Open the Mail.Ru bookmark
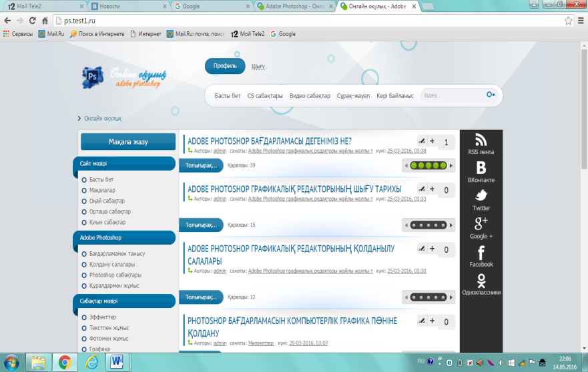This screenshot has width=588, height=372. [51, 34]
